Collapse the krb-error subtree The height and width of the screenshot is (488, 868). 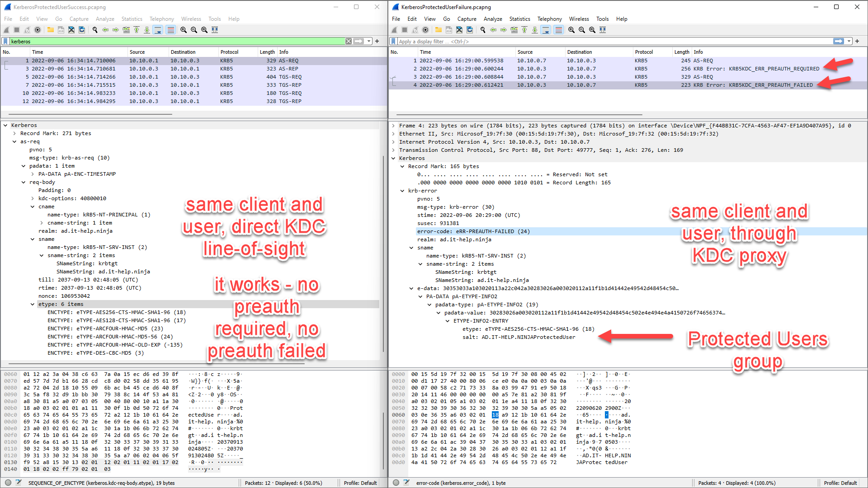[402, 191]
